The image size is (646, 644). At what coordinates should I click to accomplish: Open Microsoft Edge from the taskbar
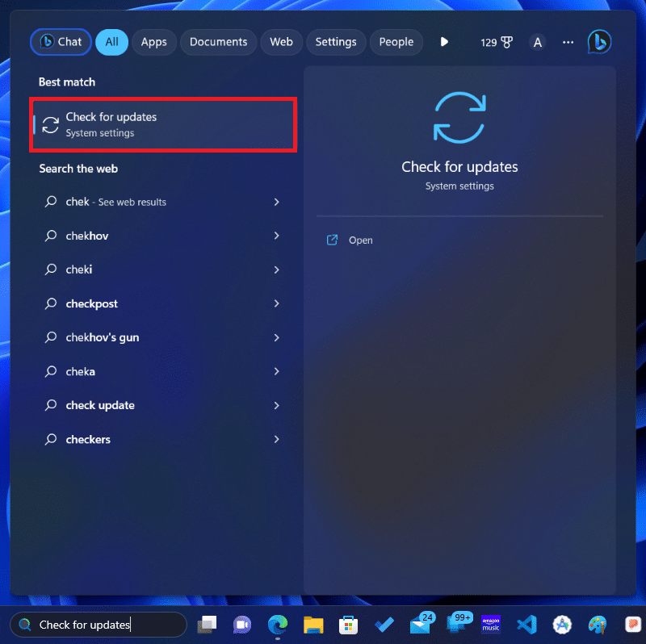(277, 625)
